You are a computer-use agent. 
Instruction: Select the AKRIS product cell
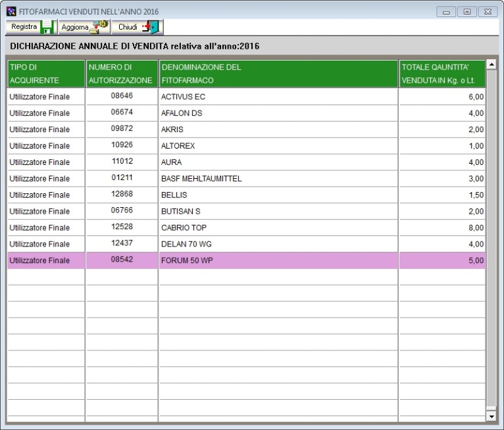279,130
